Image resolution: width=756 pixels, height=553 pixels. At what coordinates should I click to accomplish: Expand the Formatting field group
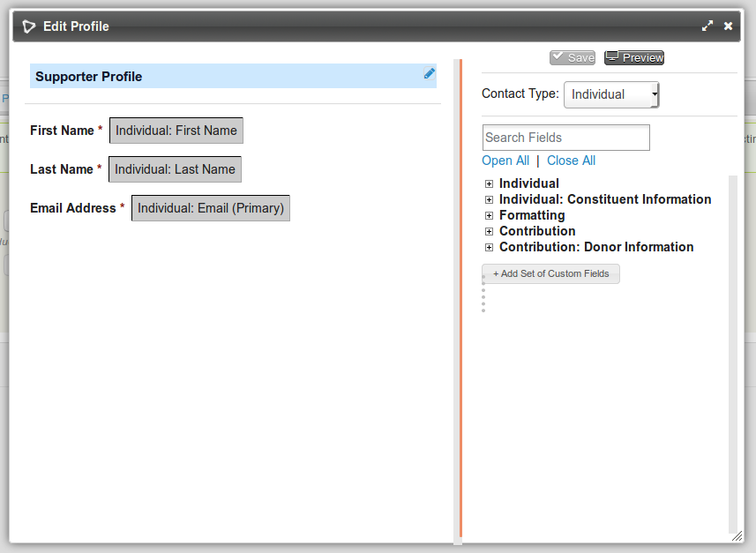[489, 215]
